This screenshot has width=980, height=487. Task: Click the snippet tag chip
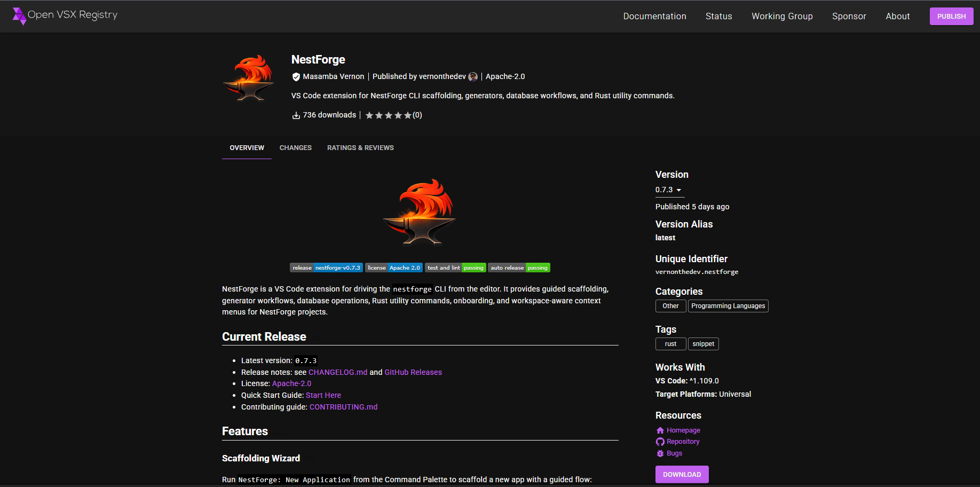[x=703, y=344]
